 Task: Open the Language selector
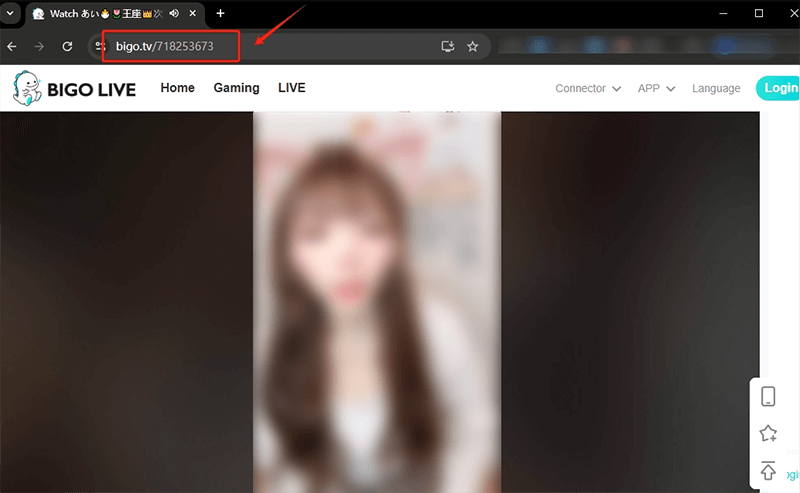click(716, 88)
